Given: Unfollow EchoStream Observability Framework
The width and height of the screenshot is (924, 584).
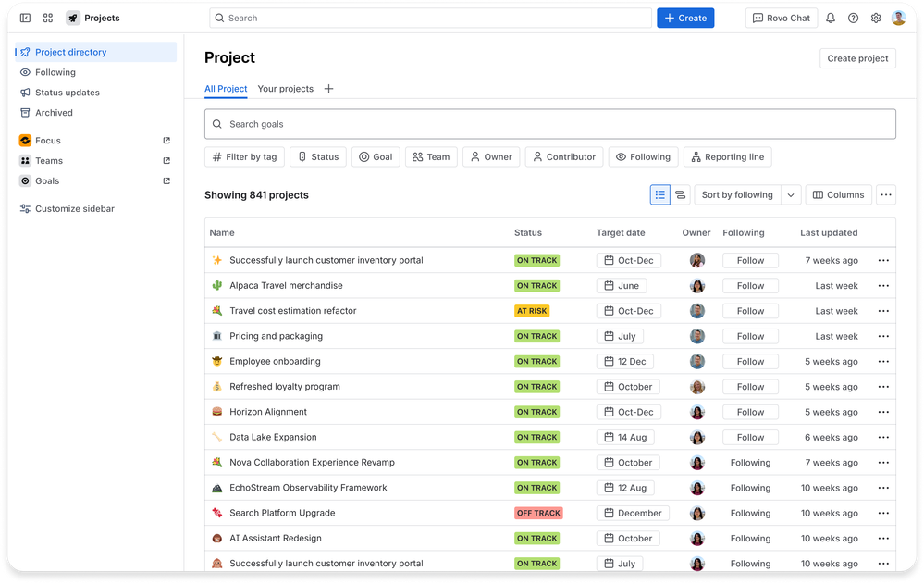Looking at the screenshot, I should coord(750,488).
